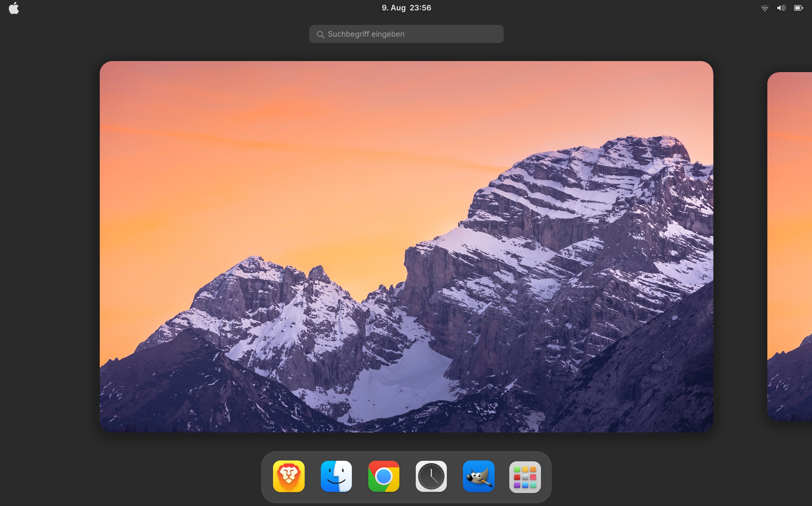Image resolution: width=812 pixels, height=506 pixels.
Task: Open calendar via top bar clock
Action: click(406, 8)
